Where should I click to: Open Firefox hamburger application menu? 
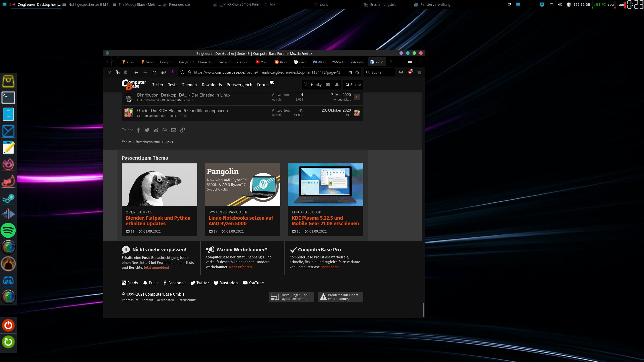419,72
